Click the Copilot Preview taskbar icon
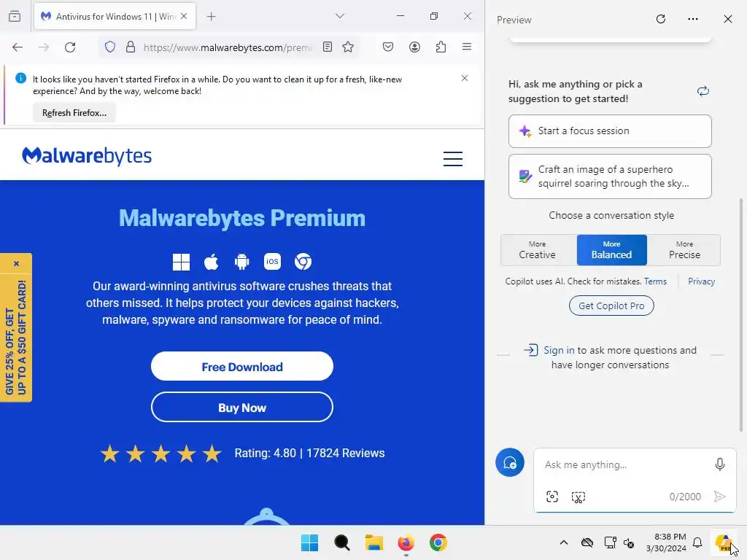The height and width of the screenshot is (560, 747). (724, 542)
